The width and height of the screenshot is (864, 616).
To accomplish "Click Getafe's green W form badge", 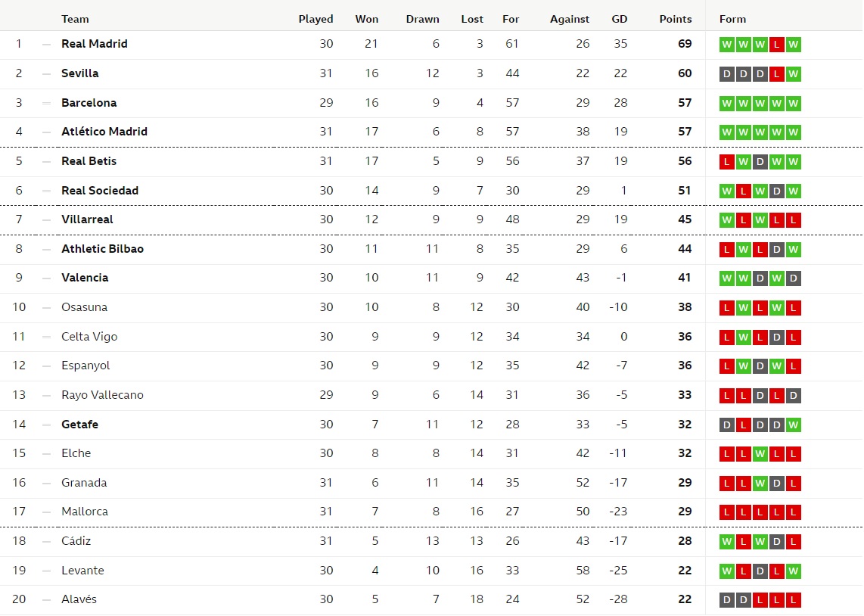I will [793, 425].
